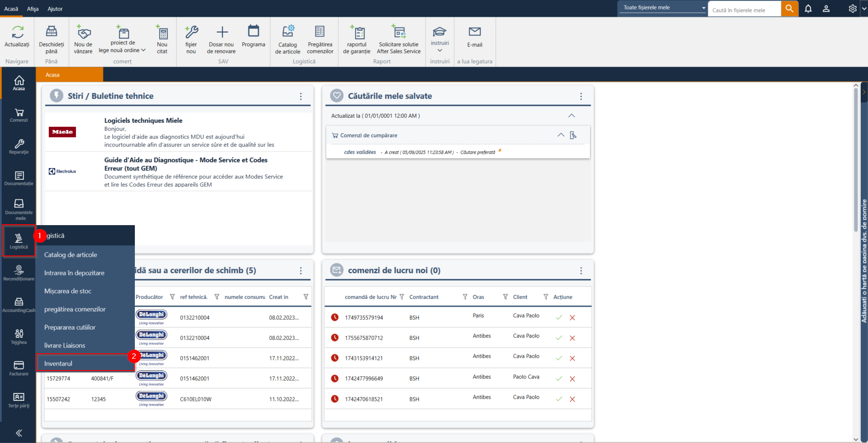Image resolution: width=868 pixels, height=443 pixels.
Task: Select Prepararea cutiilor entry
Action: point(86,327)
